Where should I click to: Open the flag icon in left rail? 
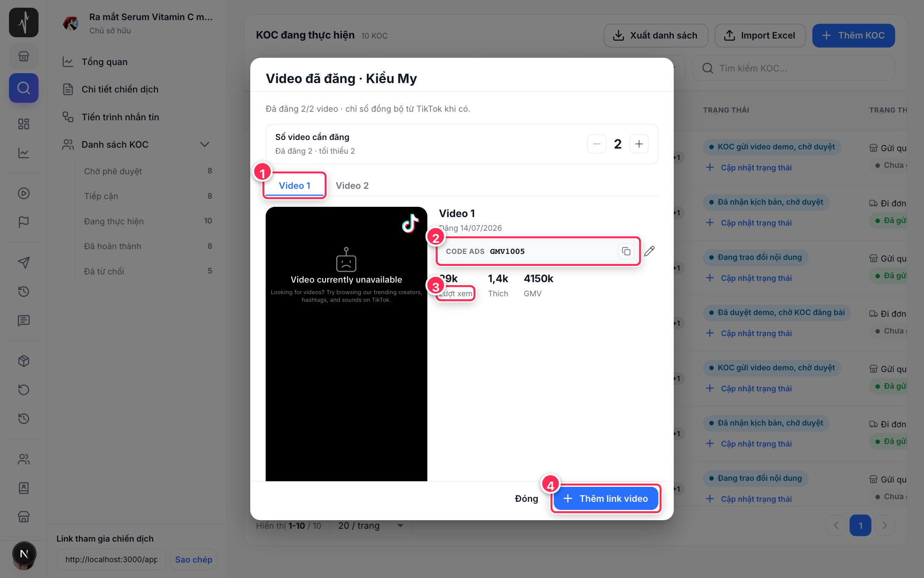point(24,222)
